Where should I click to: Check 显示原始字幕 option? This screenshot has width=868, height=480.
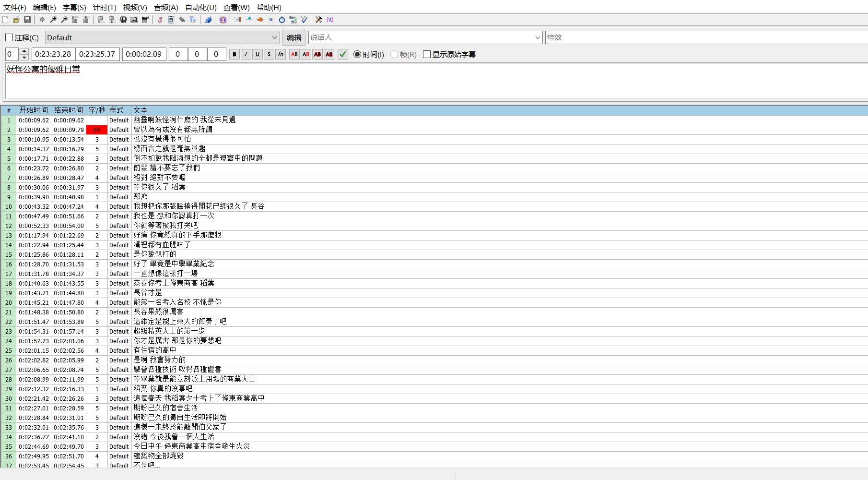pos(427,54)
